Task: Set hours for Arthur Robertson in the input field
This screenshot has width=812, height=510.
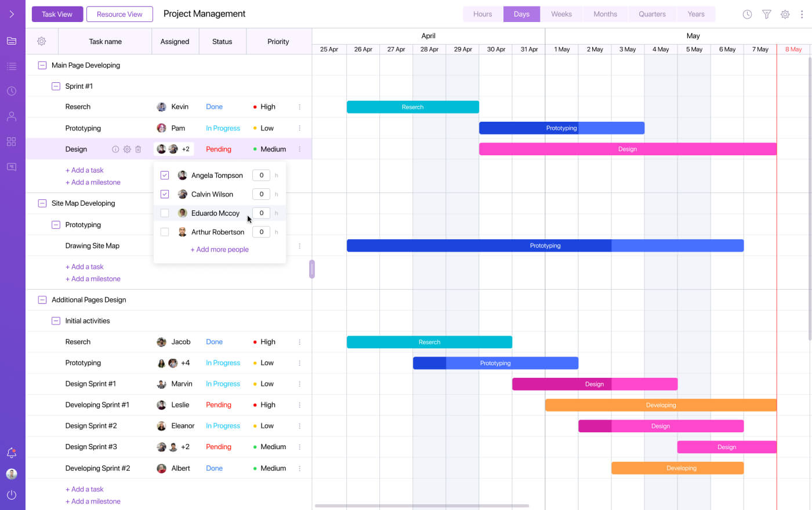Action: tap(261, 232)
